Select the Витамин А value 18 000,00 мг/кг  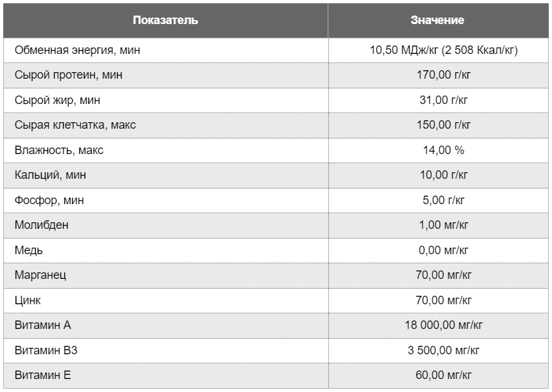point(443,325)
